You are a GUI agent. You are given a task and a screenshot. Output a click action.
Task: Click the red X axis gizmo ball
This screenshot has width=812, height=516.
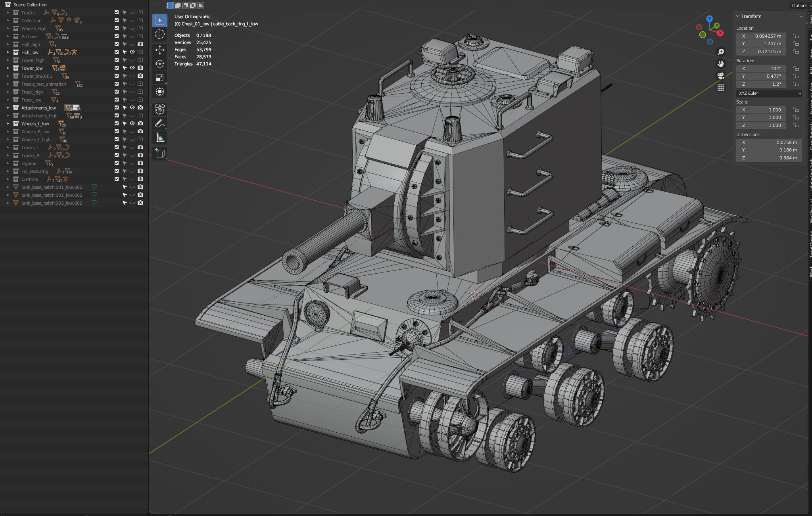pyautogui.click(x=720, y=33)
